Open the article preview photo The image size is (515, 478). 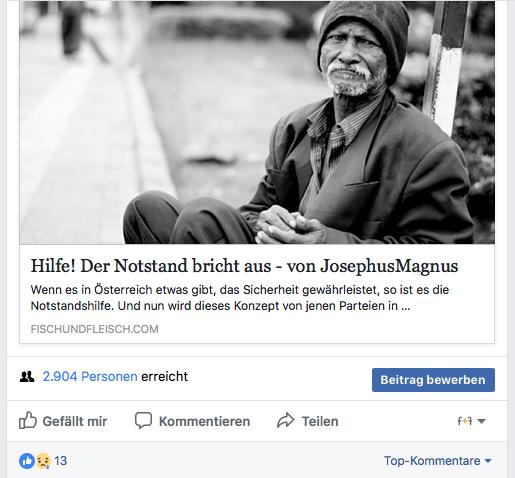pyautogui.click(x=257, y=122)
